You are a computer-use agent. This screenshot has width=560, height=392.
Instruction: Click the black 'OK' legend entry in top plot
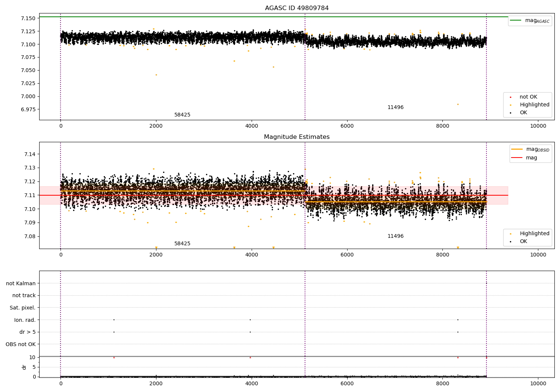pos(523,113)
